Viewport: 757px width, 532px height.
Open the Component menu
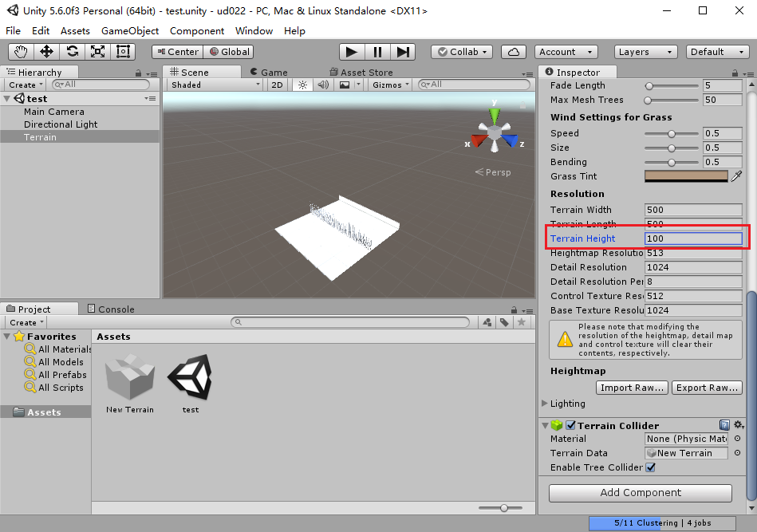197,31
